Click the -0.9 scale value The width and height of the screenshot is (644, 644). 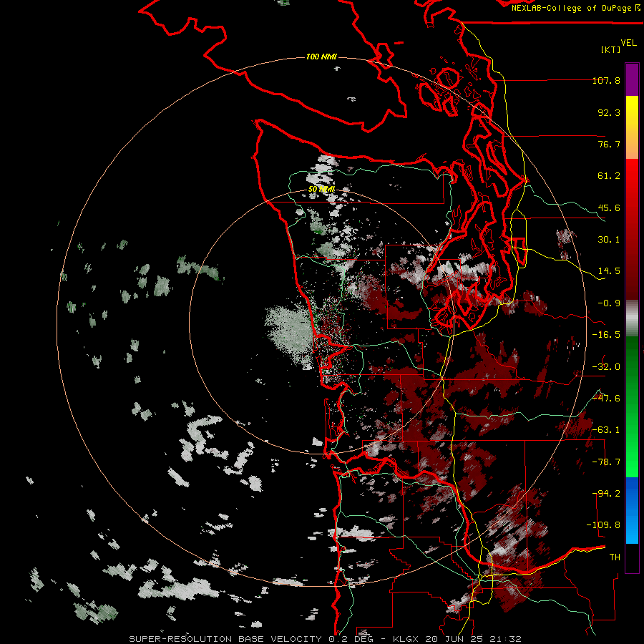point(609,303)
